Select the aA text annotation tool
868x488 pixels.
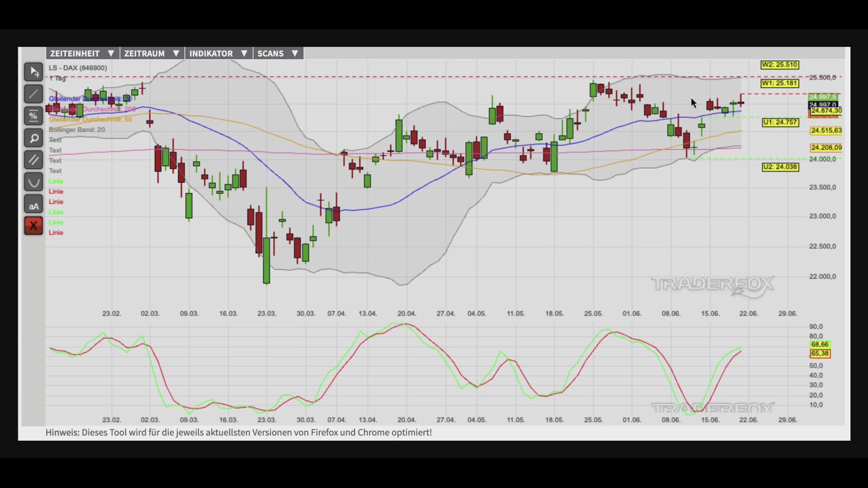(33, 204)
